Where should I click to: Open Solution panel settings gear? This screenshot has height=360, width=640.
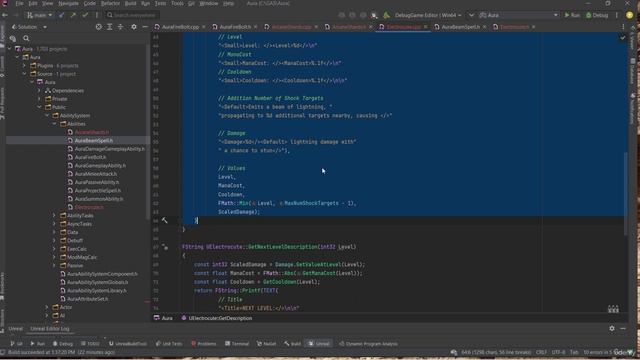tap(134, 27)
